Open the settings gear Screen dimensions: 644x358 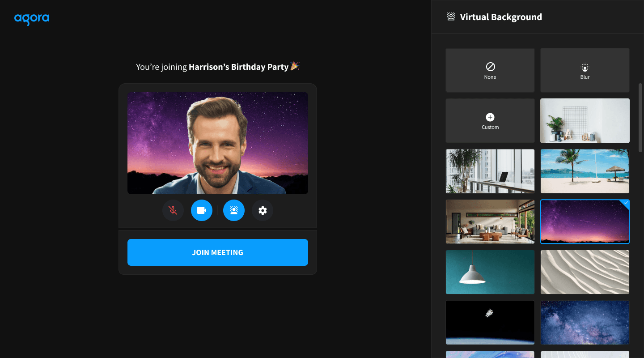click(263, 210)
